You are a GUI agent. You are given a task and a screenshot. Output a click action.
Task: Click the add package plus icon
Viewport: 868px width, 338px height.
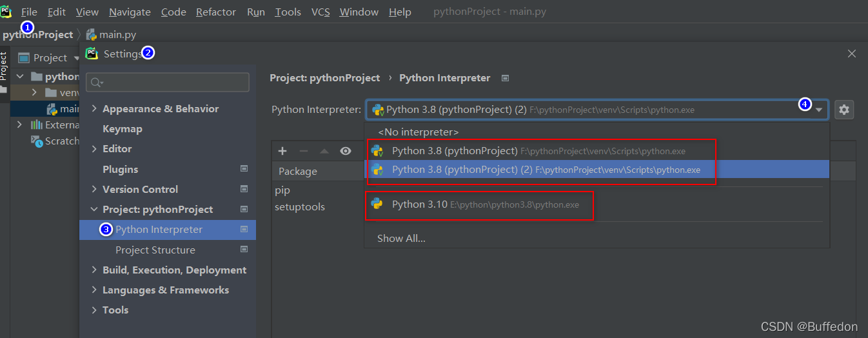click(282, 151)
